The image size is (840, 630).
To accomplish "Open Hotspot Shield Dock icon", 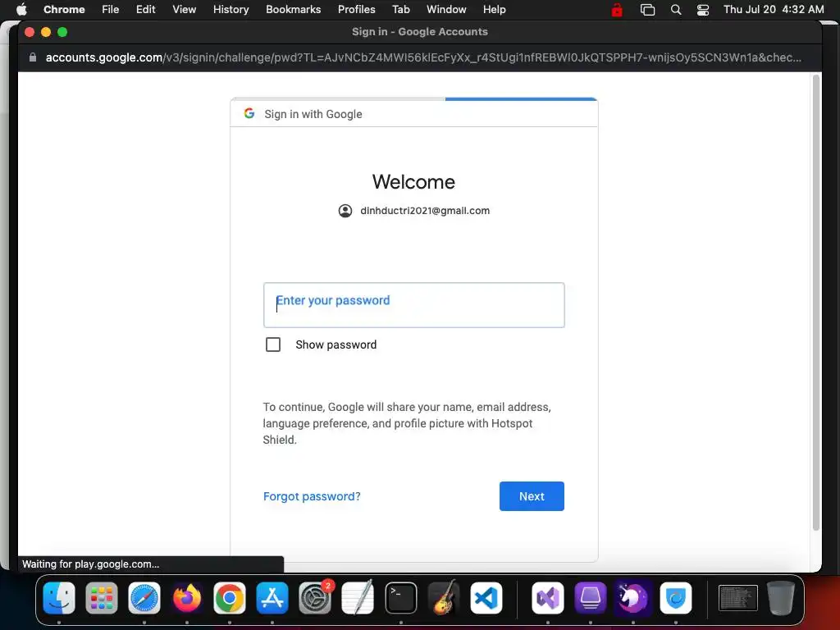I will 676,598.
